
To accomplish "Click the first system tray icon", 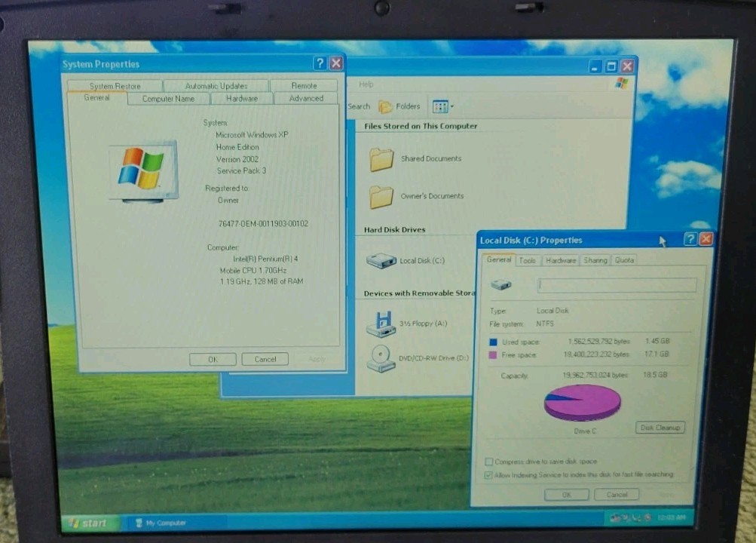I will point(615,518).
